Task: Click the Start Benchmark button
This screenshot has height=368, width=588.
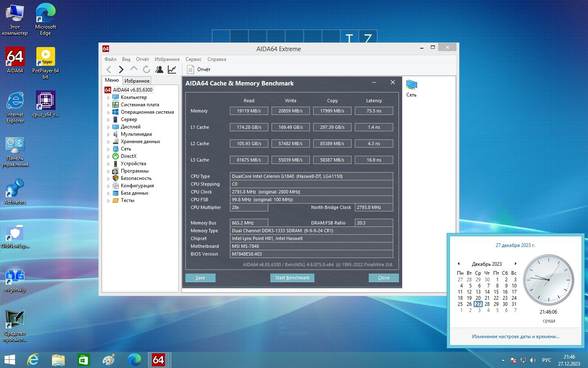Action: (292, 278)
